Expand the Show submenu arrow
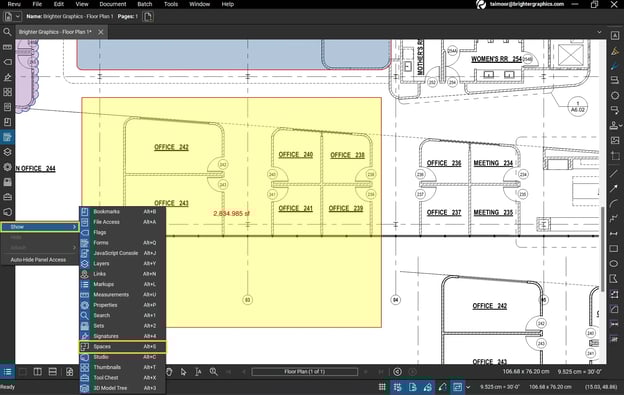 tap(74, 227)
